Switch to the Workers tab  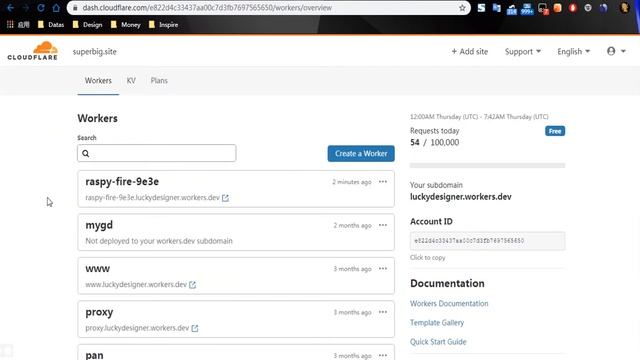[98, 80]
